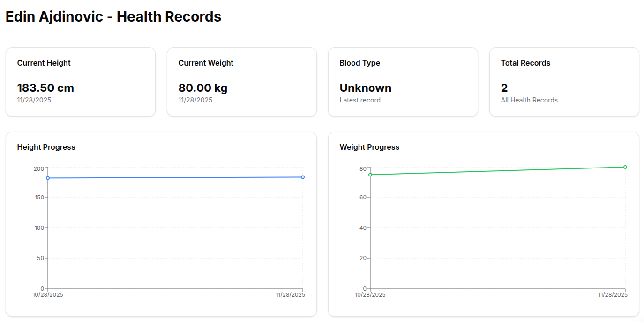Click the page title Edin Ajdinovic - Health Records
This screenshot has width=644, height=322.
[113, 17]
